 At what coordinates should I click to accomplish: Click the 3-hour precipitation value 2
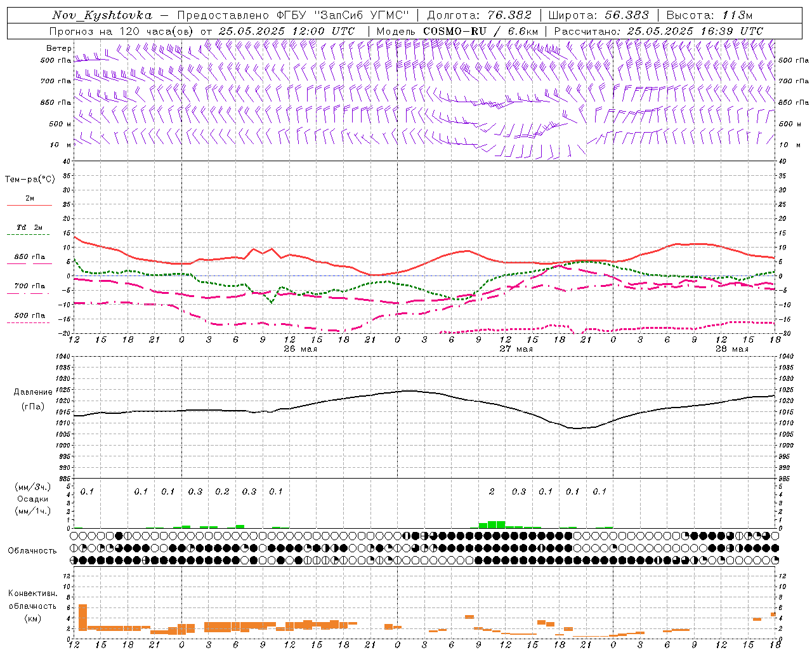pyautogui.click(x=492, y=491)
